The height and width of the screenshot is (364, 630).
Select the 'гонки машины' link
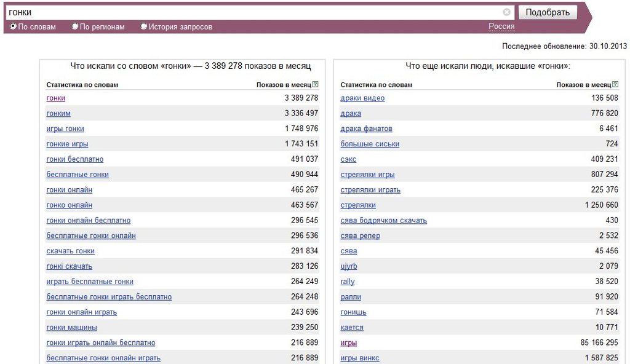71,327
